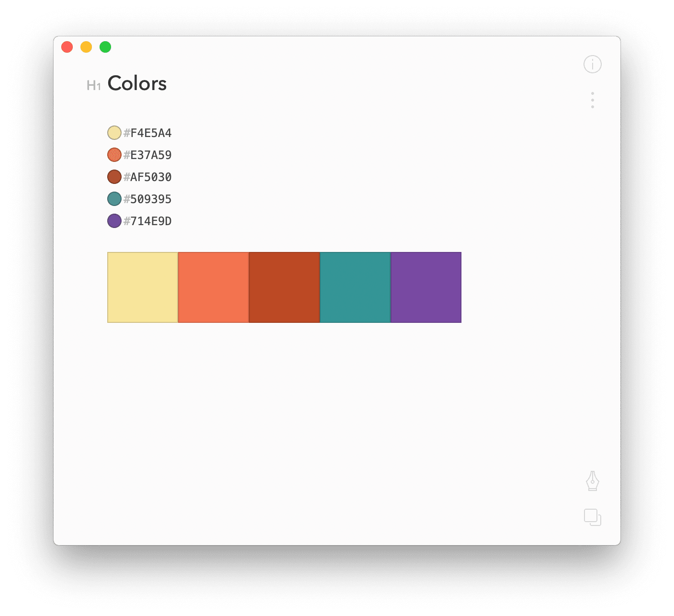The width and height of the screenshot is (674, 616).
Task: Select the purple palette square
Action: pos(426,287)
